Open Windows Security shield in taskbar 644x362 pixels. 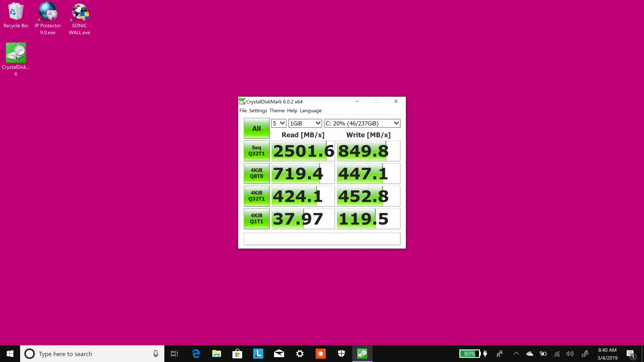(x=341, y=353)
